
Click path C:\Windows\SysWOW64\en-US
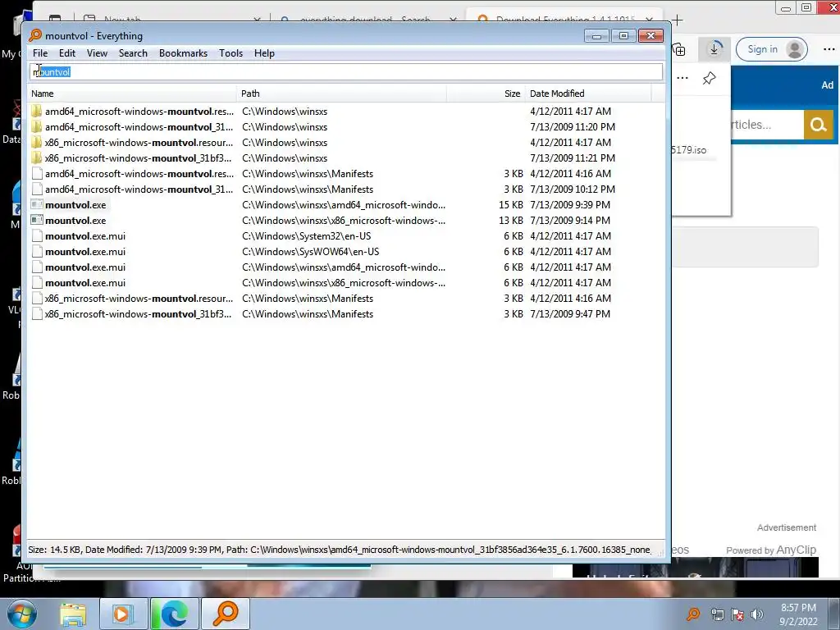coord(311,251)
